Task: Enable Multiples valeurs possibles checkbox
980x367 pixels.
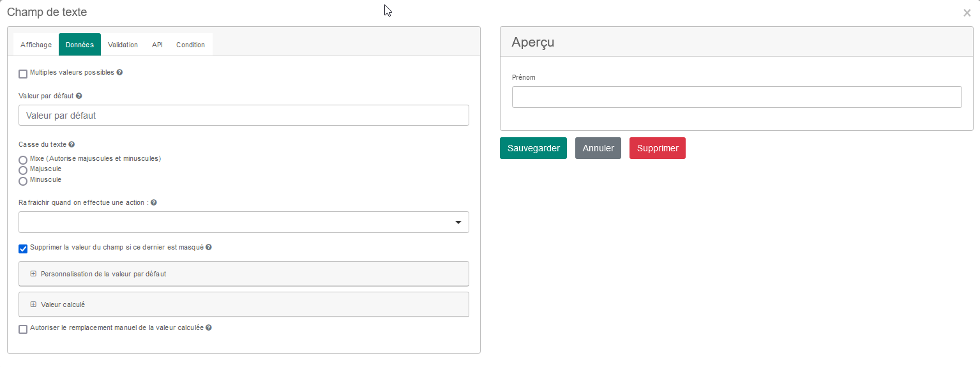Action: (23, 74)
